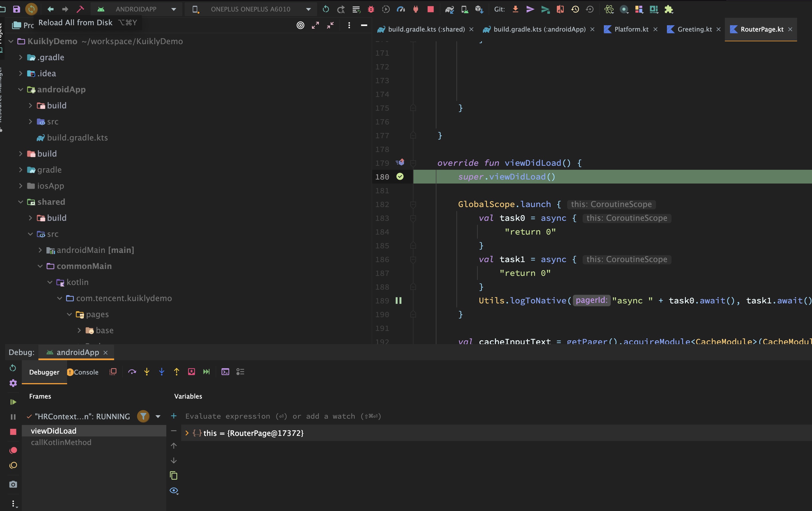This screenshot has height=511, width=812.
Task: Open Evaluate Expression console icon
Action: coord(225,372)
